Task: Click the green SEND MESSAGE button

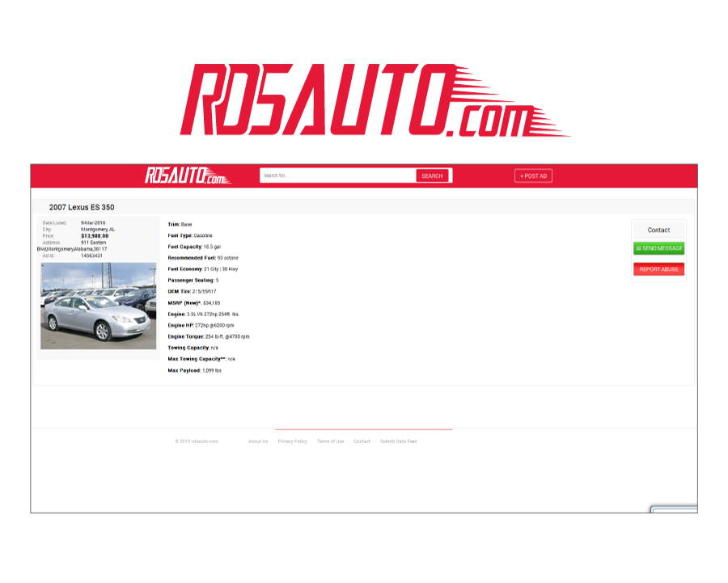Action: click(658, 248)
